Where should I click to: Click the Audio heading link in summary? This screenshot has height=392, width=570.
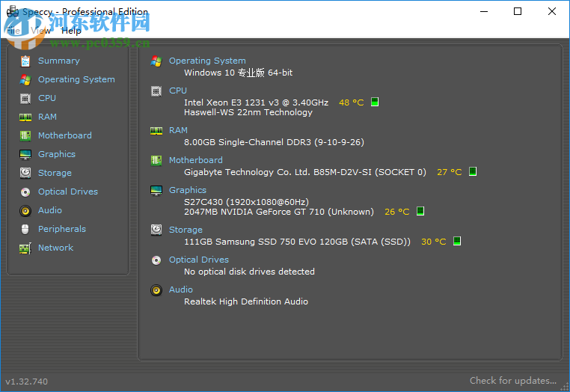click(x=181, y=290)
